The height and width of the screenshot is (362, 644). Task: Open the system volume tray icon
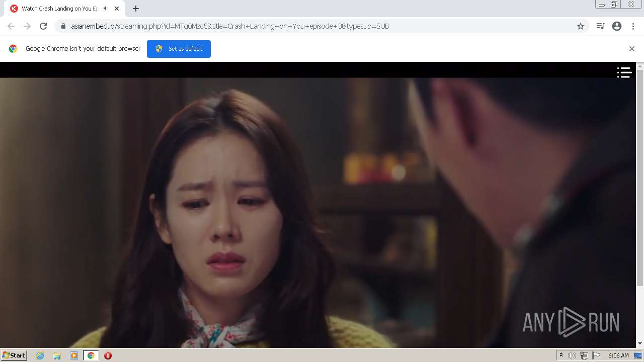(572, 355)
